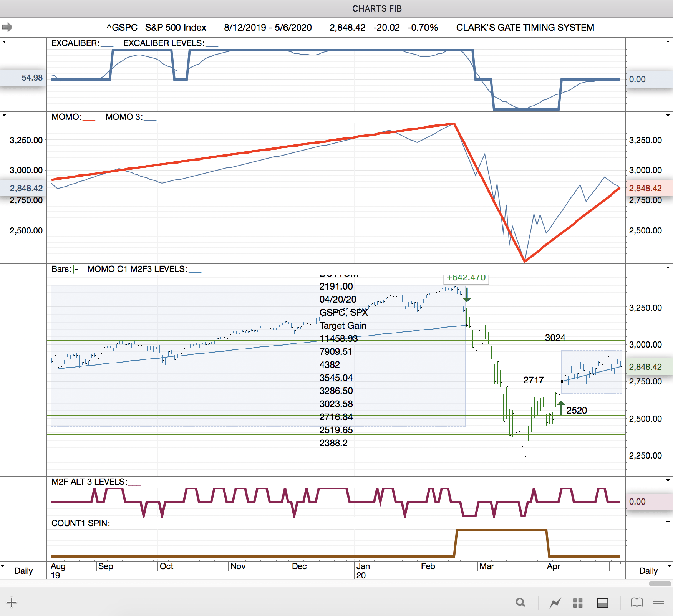Open the book icon in bottom toolbar
This screenshot has height=616, width=673.
(637, 603)
